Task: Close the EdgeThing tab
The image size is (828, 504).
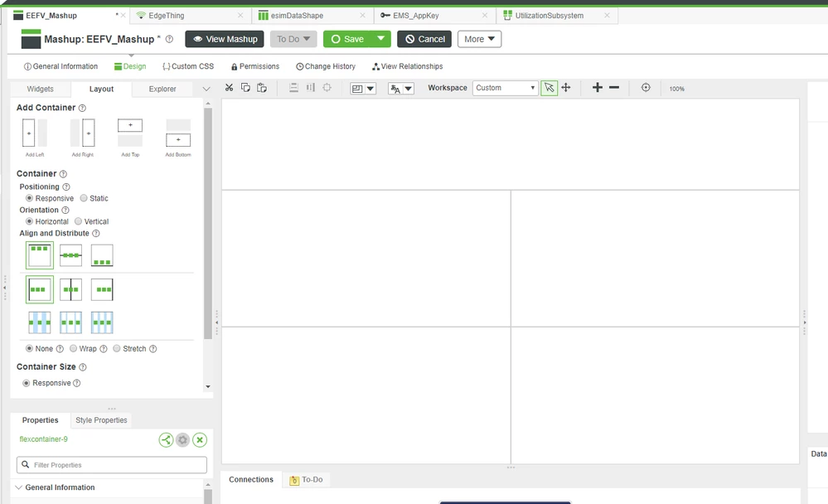Action: (240, 15)
